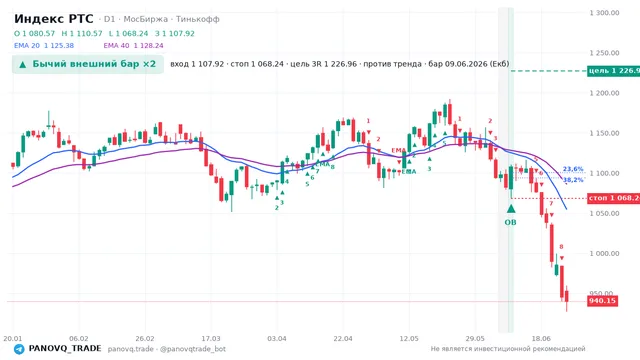Click the date label 29.05 on axis

point(475,338)
